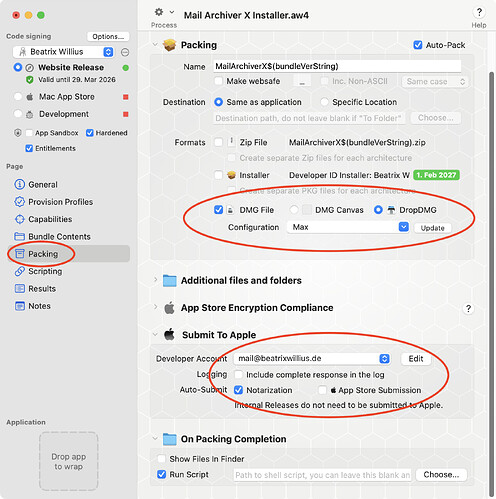Screen dimensions: 496x499
Task: Expand Additional files and folders section
Action: point(155,280)
